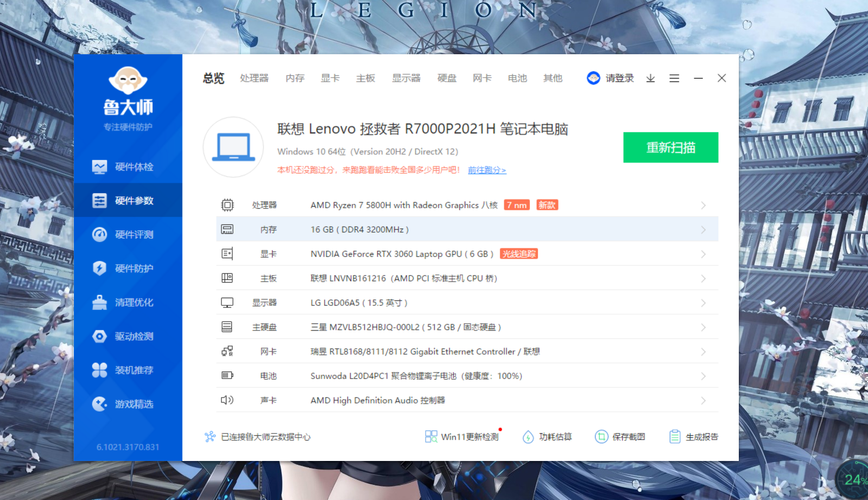This screenshot has height=500, width=868.
Task: Switch to the 电池 tab
Action: (x=517, y=78)
